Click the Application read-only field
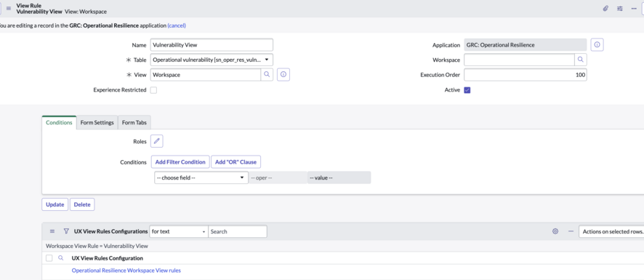This screenshot has height=280, width=644. tap(526, 45)
